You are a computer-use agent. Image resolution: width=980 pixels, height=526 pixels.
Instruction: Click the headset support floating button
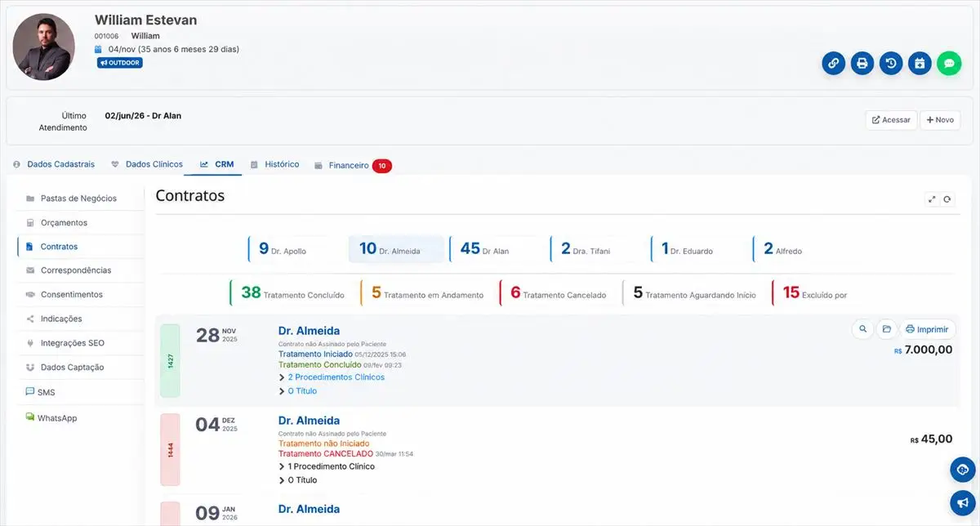click(x=963, y=470)
